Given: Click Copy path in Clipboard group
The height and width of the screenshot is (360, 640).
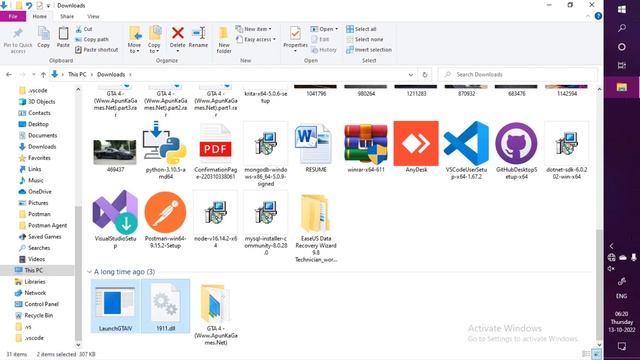Looking at the screenshot, I should [92, 39].
